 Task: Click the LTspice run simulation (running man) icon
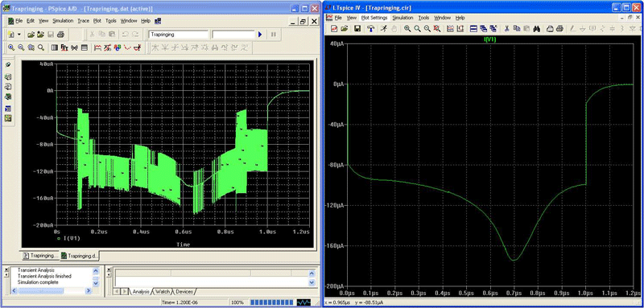(384, 29)
